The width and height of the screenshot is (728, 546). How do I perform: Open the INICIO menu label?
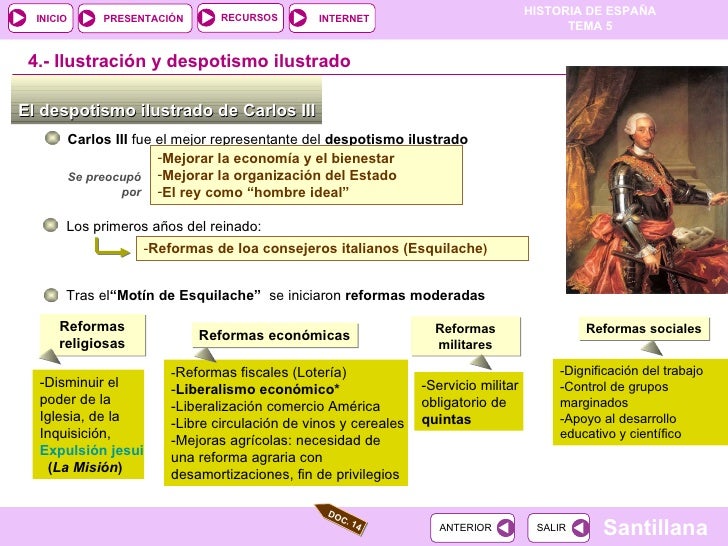point(51,19)
